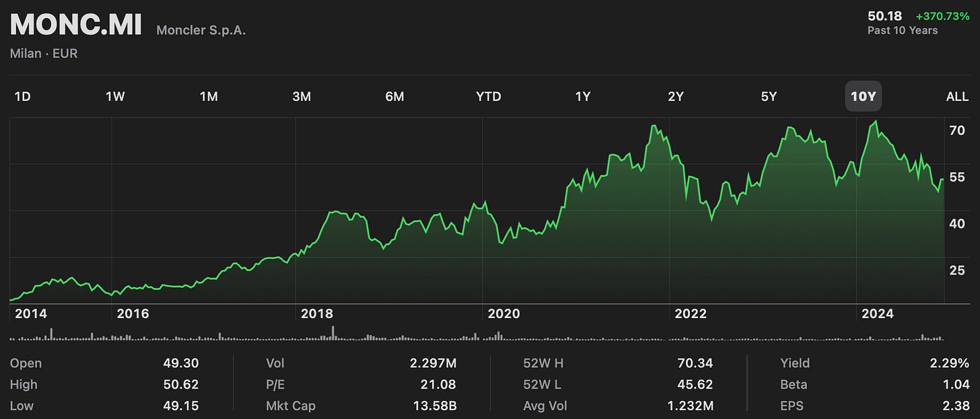The image size is (980, 419).
Task: Show ALL historical data tab
Action: (957, 96)
